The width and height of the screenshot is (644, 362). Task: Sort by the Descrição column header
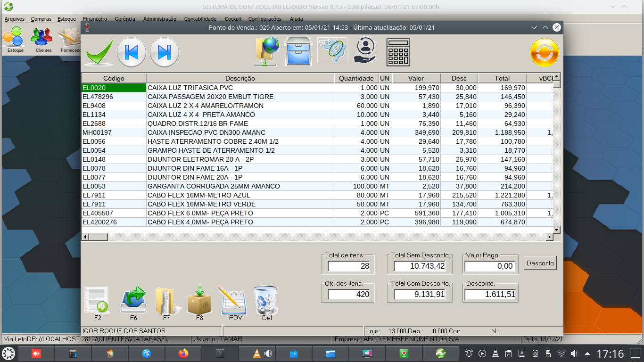click(240, 78)
